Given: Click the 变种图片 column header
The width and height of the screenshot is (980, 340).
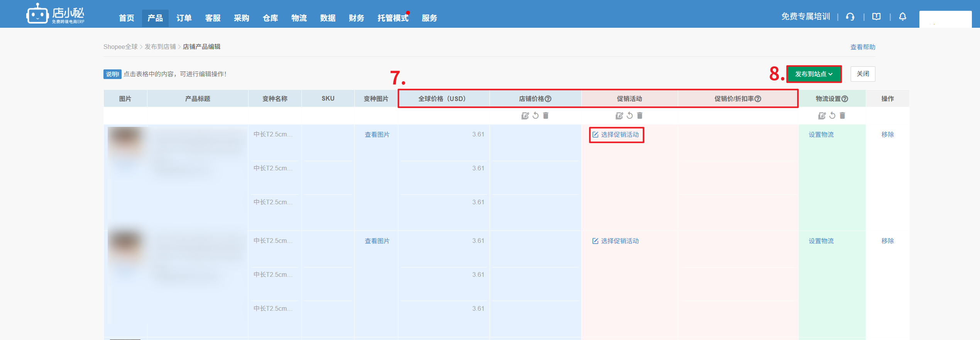Looking at the screenshot, I should [376, 99].
